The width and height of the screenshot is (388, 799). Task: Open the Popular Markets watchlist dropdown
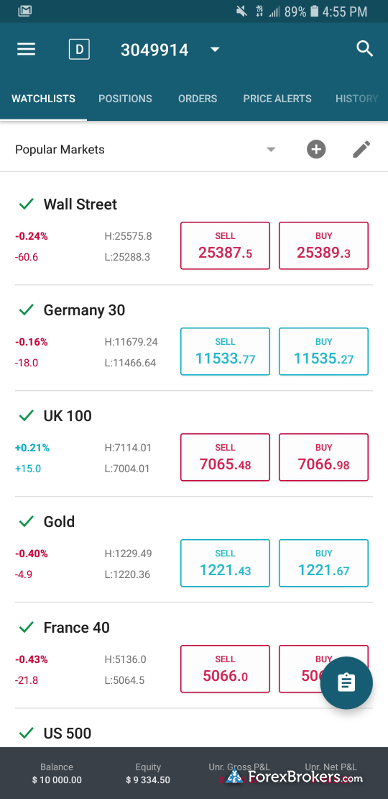(x=271, y=150)
